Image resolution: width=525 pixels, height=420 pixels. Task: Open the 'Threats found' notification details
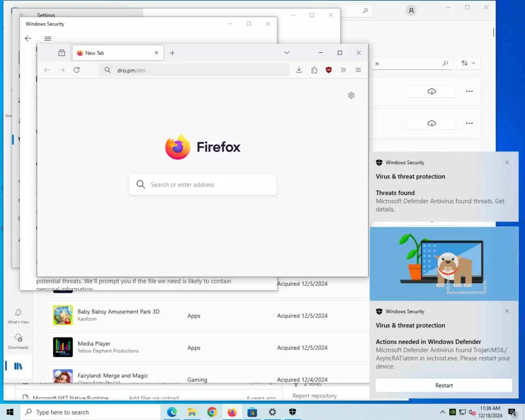(x=444, y=187)
